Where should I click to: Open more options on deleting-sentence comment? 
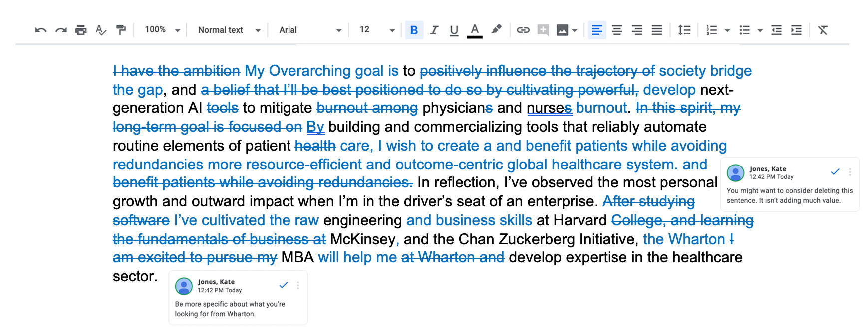(x=850, y=172)
